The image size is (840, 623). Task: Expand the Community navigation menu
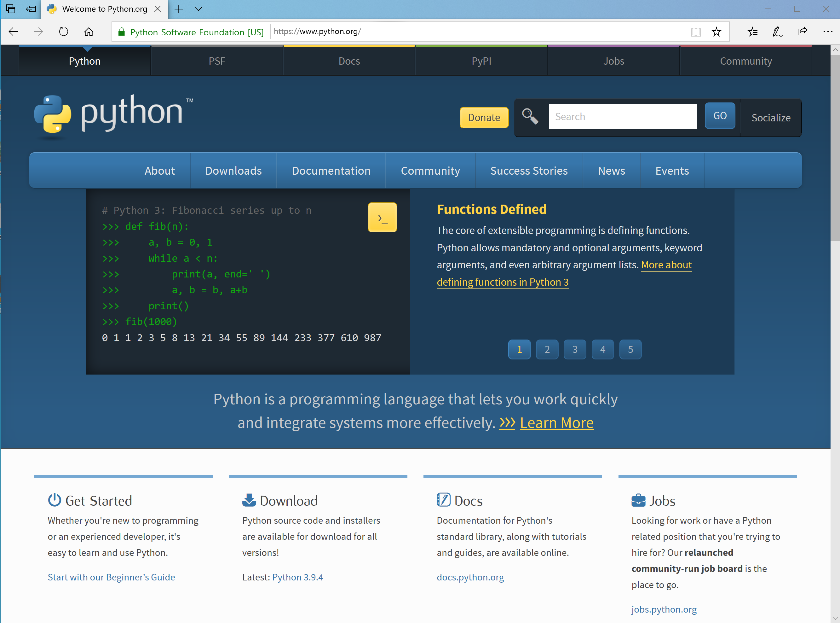[x=431, y=170]
